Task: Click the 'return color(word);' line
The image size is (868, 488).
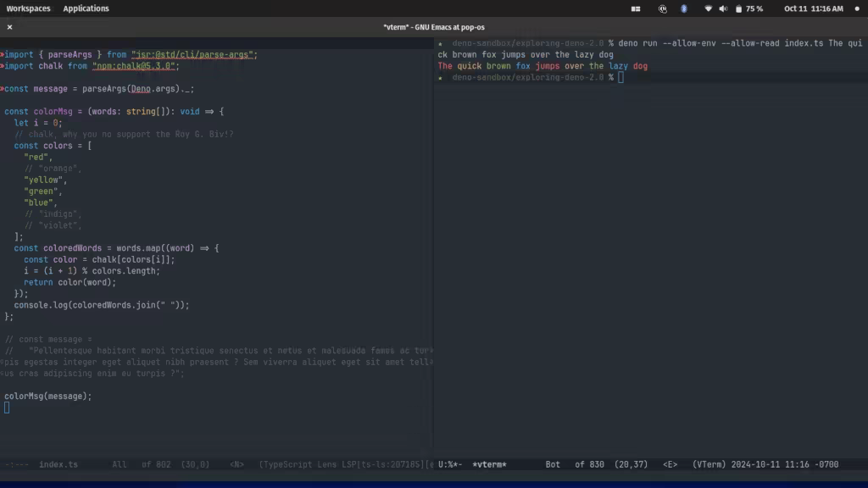Action: (x=70, y=282)
